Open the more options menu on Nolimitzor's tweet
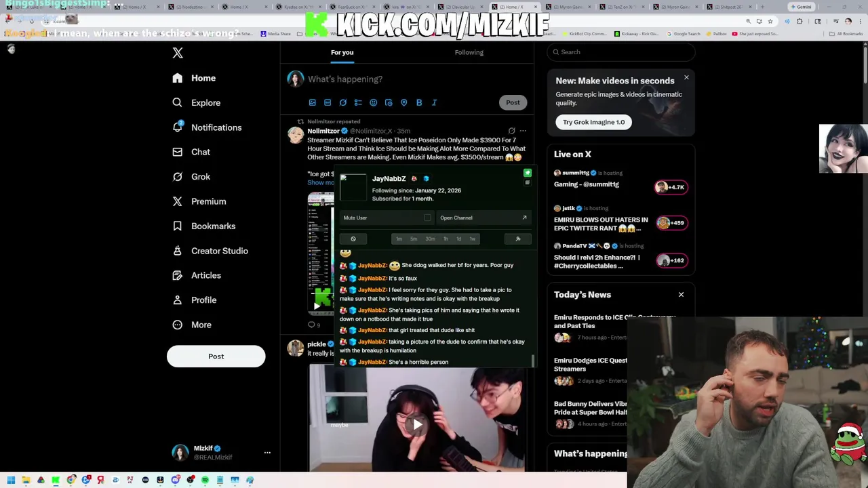Viewport: 868px width, 488px height. pos(523,131)
